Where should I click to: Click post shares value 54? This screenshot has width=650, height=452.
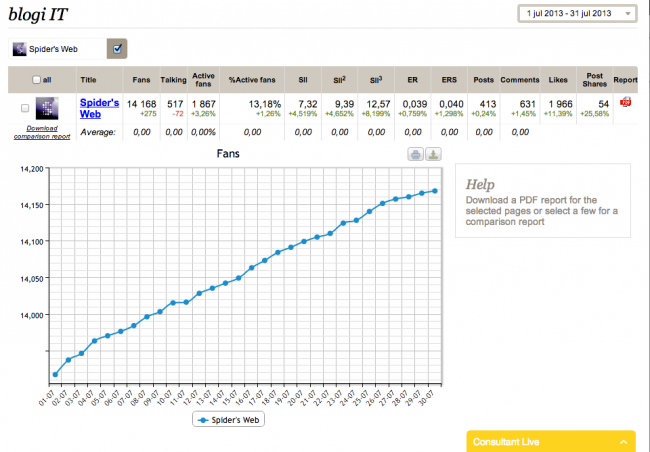click(x=603, y=104)
